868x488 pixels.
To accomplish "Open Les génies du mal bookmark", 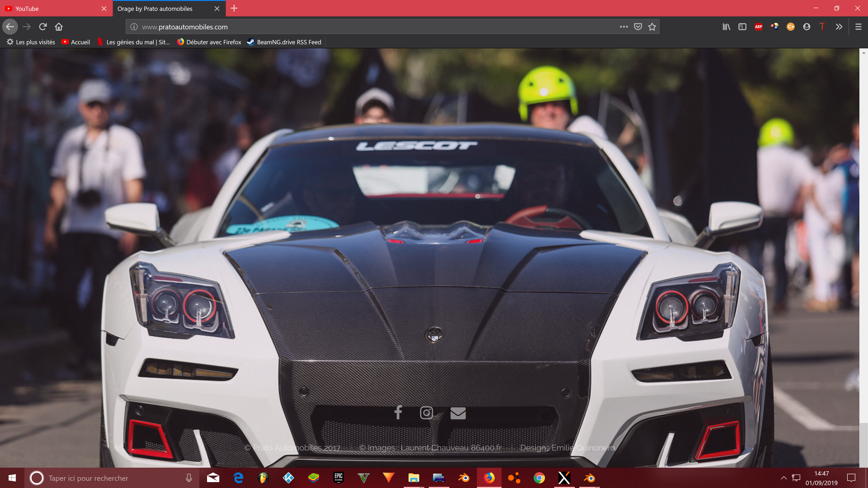I will click(134, 42).
